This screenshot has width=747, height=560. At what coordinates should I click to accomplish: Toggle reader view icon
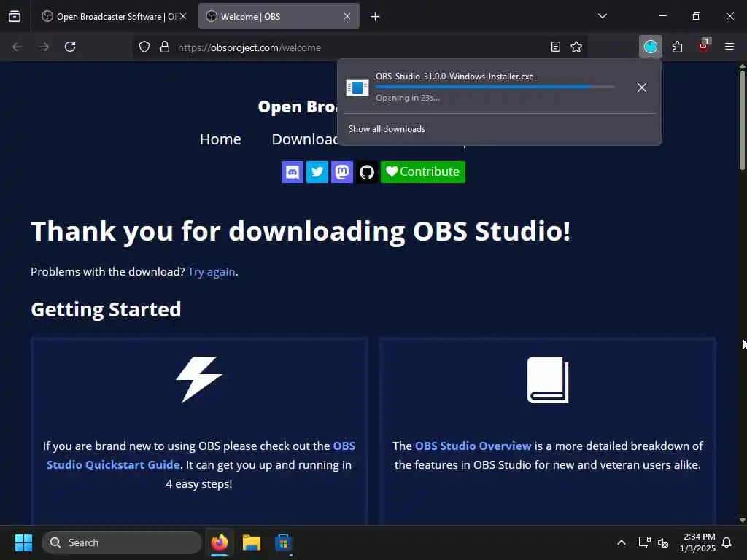point(555,47)
